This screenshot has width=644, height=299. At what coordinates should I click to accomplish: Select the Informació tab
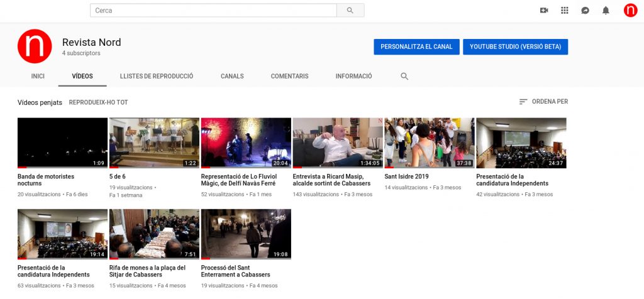(x=353, y=77)
